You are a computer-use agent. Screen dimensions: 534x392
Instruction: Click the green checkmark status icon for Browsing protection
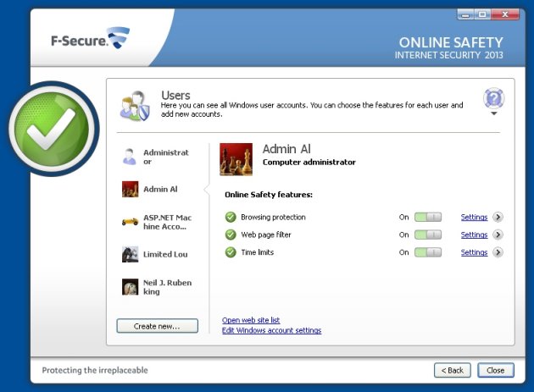point(231,217)
